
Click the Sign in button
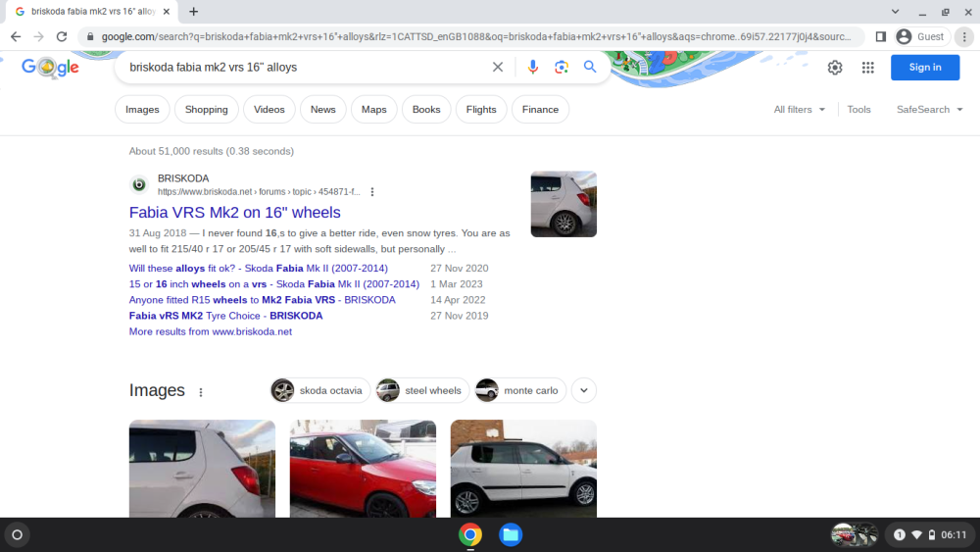click(x=925, y=68)
